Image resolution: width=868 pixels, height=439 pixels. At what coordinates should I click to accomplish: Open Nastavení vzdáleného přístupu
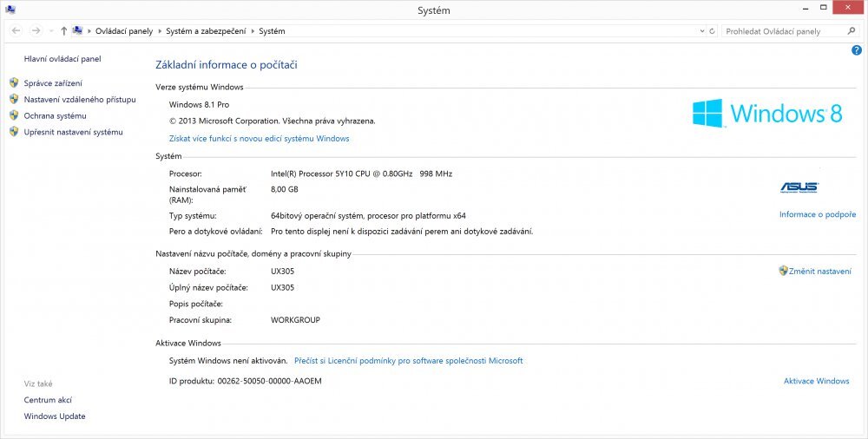[x=80, y=100]
